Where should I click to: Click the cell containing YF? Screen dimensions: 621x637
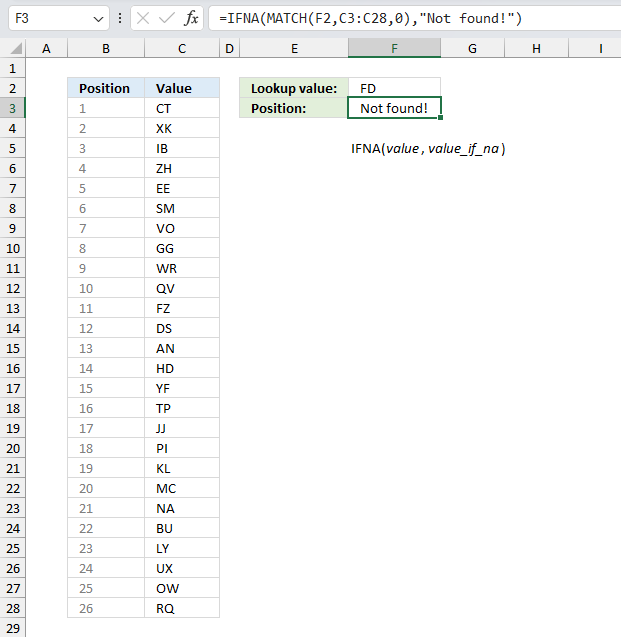pos(182,388)
